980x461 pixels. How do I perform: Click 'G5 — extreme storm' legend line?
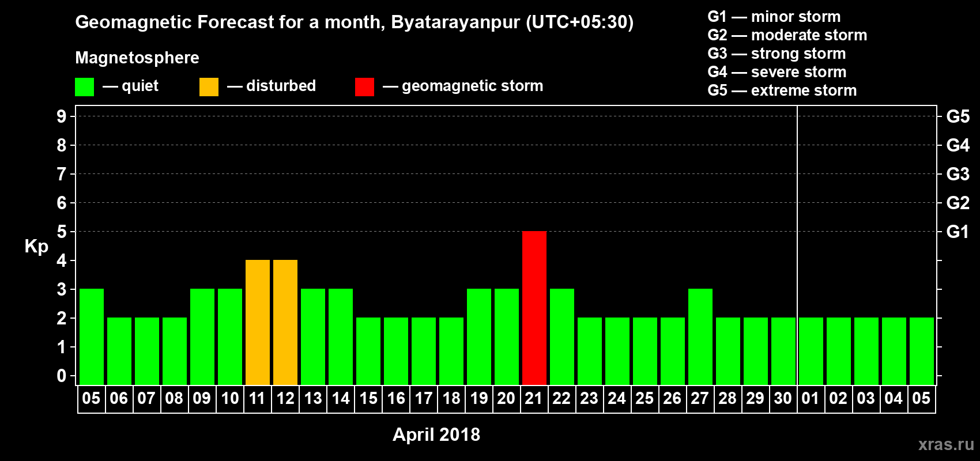782,90
